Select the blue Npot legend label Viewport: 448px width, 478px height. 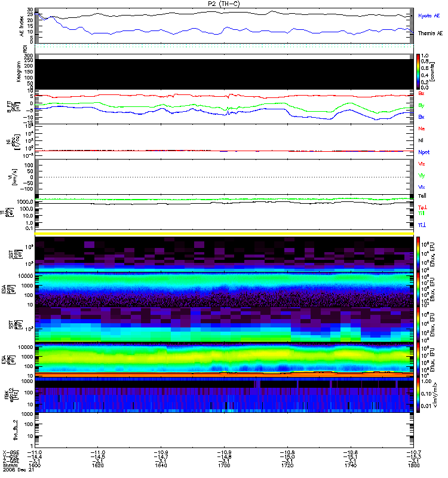[x=424, y=152]
